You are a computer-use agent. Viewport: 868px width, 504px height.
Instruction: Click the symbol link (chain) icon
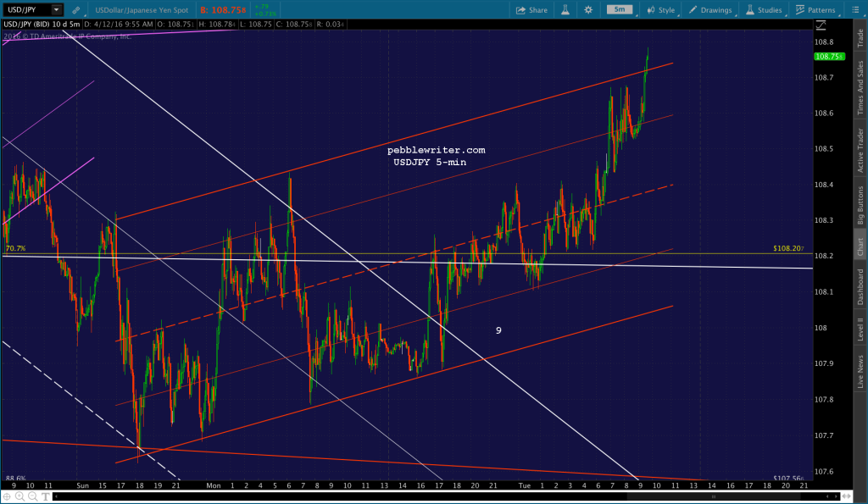pyautogui.click(x=75, y=10)
